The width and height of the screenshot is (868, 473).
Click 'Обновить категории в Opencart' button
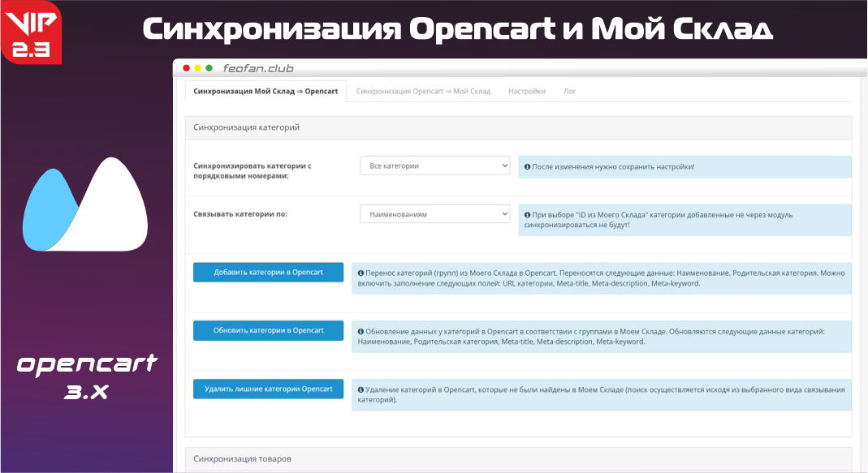pos(268,330)
